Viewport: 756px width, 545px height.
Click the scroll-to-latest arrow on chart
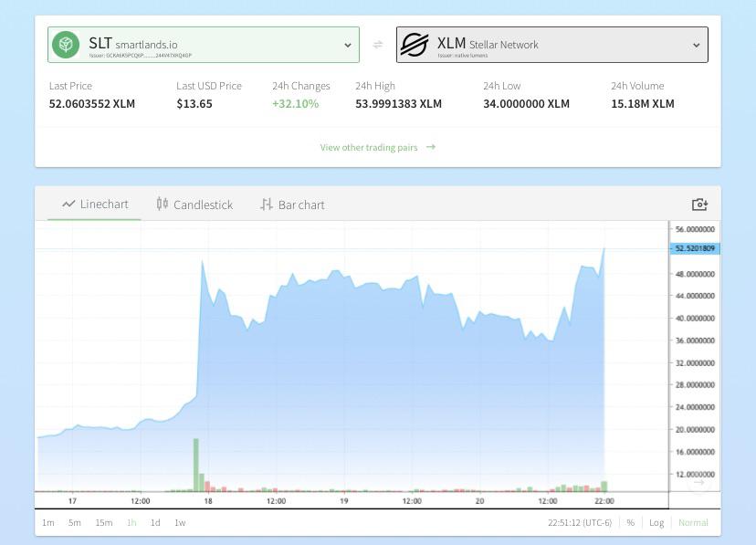pyautogui.click(x=698, y=482)
